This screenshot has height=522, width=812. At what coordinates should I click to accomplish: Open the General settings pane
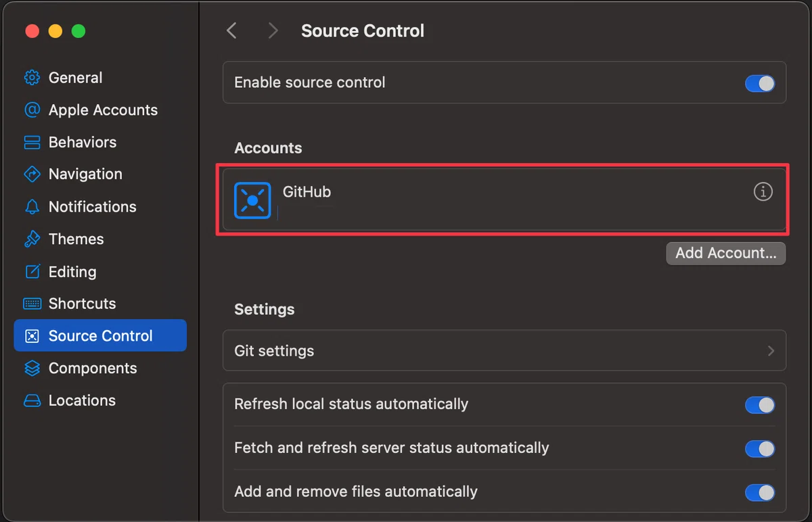pyautogui.click(x=100, y=78)
